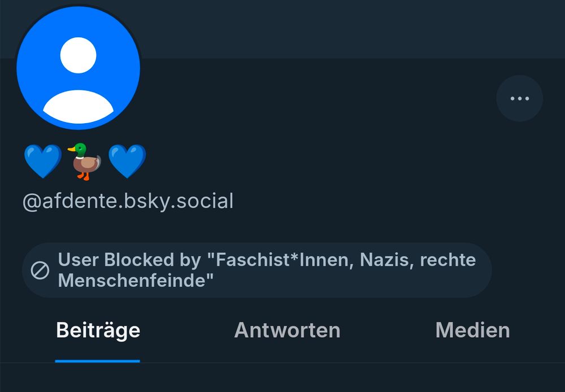This screenshot has height=392, width=565.
Task: Click the blocked prohibition icon
Action: pyautogui.click(x=39, y=269)
